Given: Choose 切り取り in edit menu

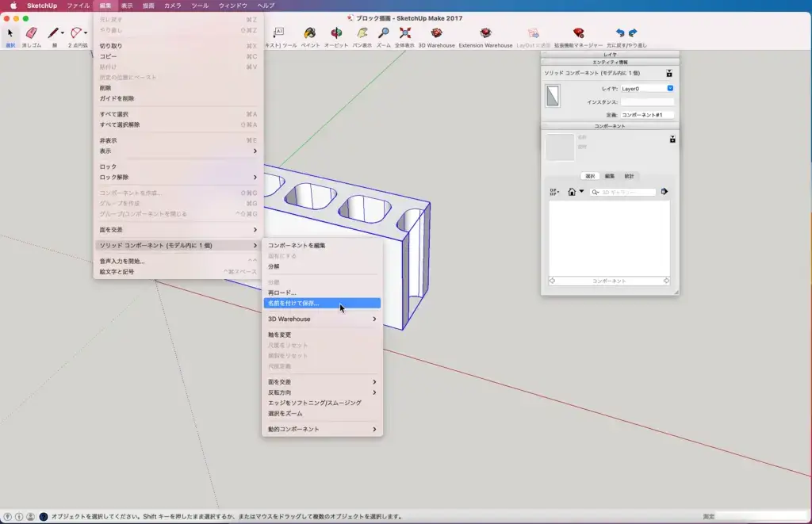Looking at the screenshot, I should pyautogui.click(x=178, y=46).
